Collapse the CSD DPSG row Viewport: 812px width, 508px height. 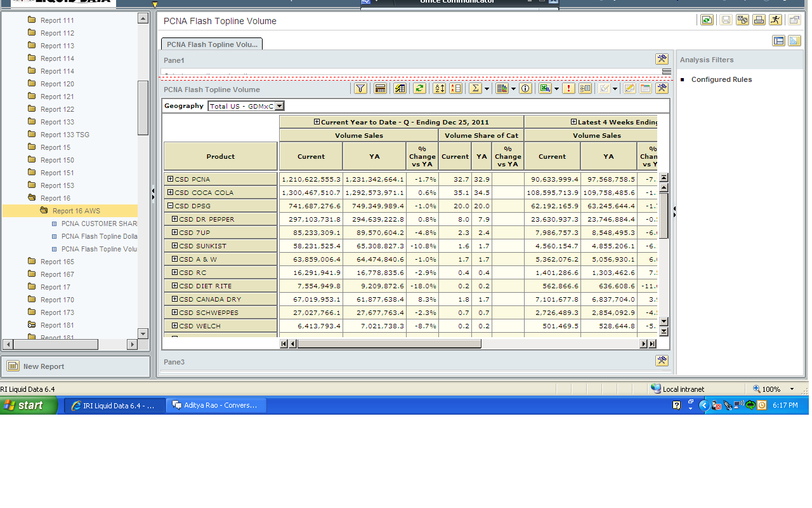pyautogui.click(x=170, y=206)
